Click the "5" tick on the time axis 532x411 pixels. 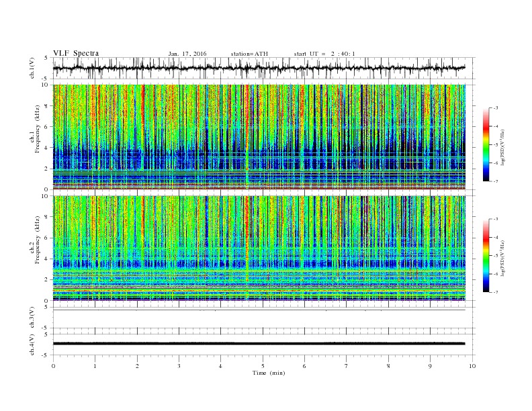coord(263,366)
